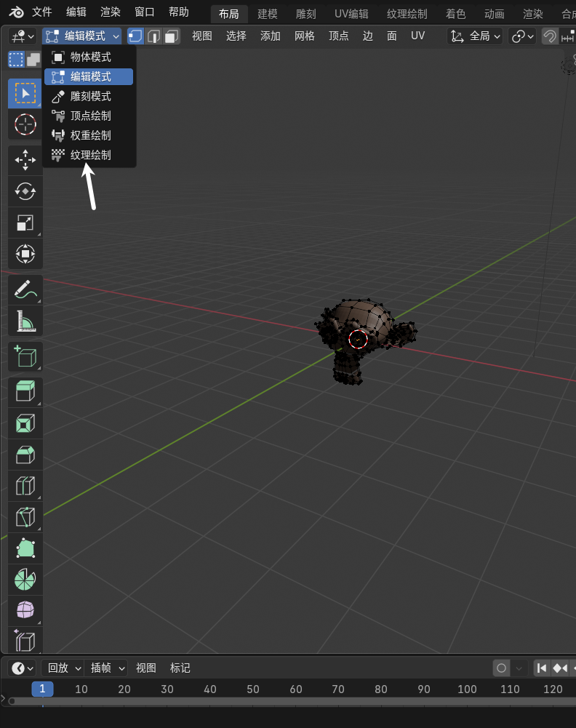The height and width of the screenshot is (728, 576).
Task: Expand the 全局 transform orientation dropdown
Action: (476, 36)
